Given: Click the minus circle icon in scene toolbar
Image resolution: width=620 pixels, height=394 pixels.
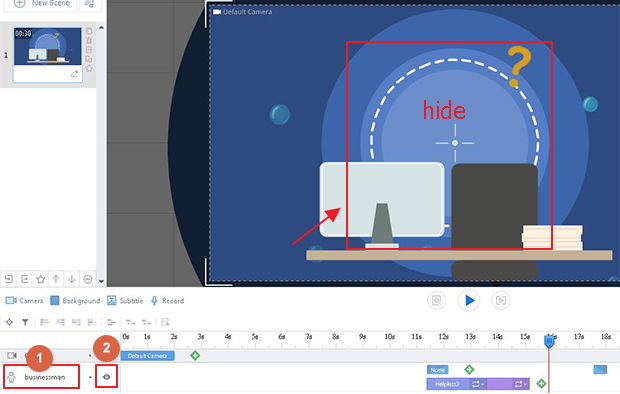Looking at the screenshot, I should tap(88, 279).
